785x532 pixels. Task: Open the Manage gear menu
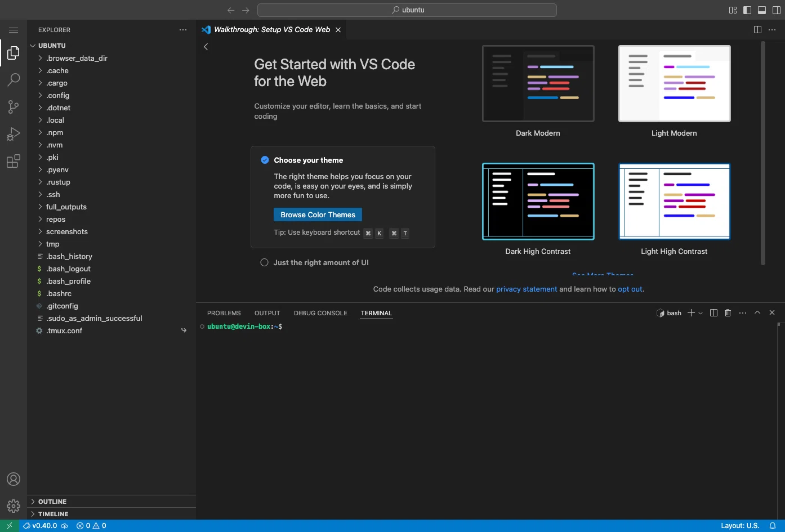click(x=14, y=506)
